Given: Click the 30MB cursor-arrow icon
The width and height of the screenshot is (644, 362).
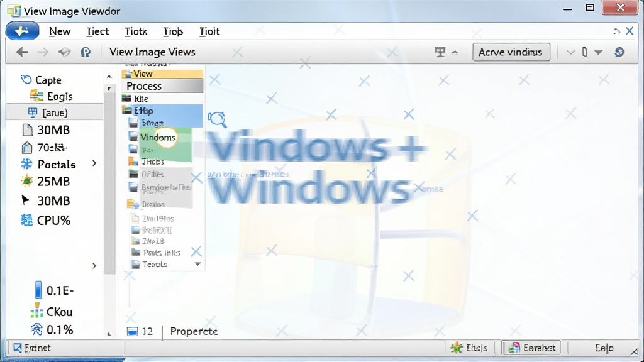Looking at the screenshot, I should click(x=25, y=200).
